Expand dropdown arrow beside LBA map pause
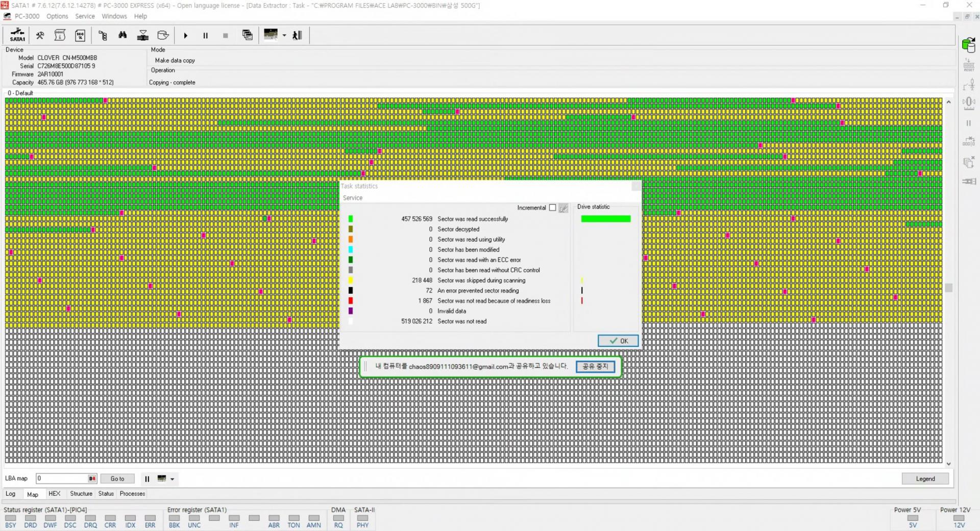 [173, 479]
